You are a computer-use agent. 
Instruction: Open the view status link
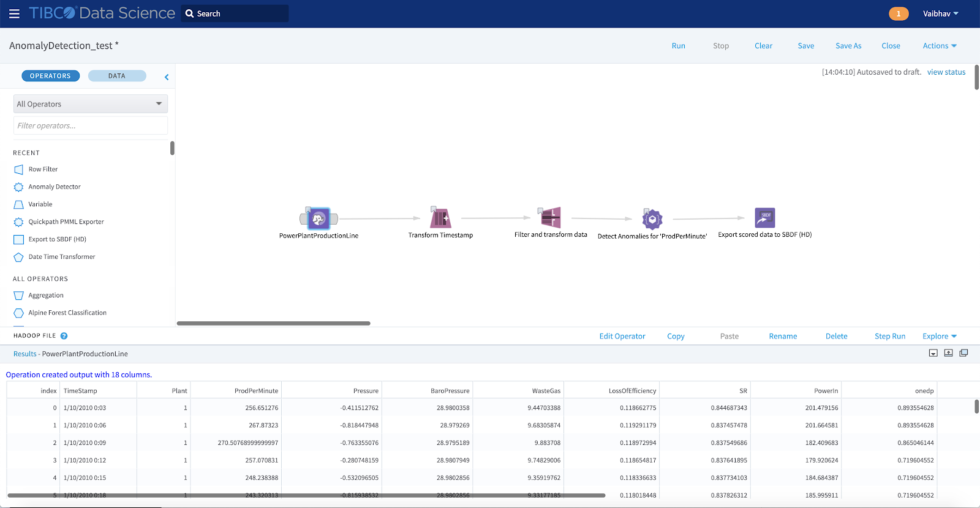click(x=946, y=72)
